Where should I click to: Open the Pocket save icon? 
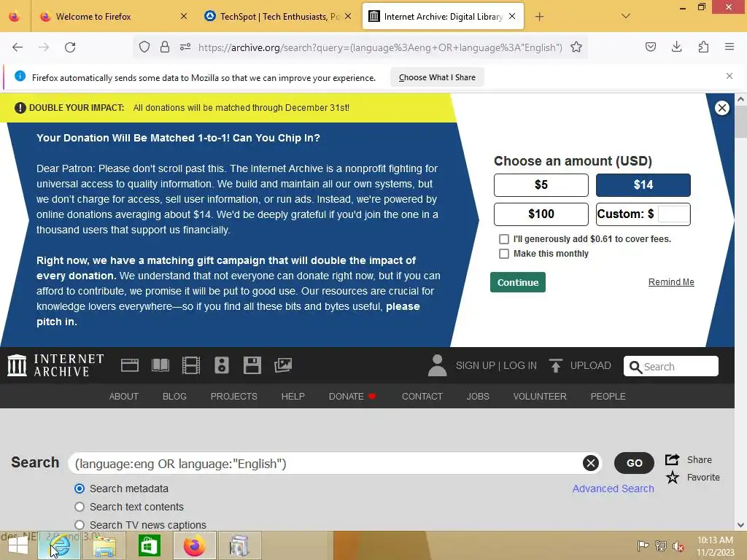click(x=651, y=47)
